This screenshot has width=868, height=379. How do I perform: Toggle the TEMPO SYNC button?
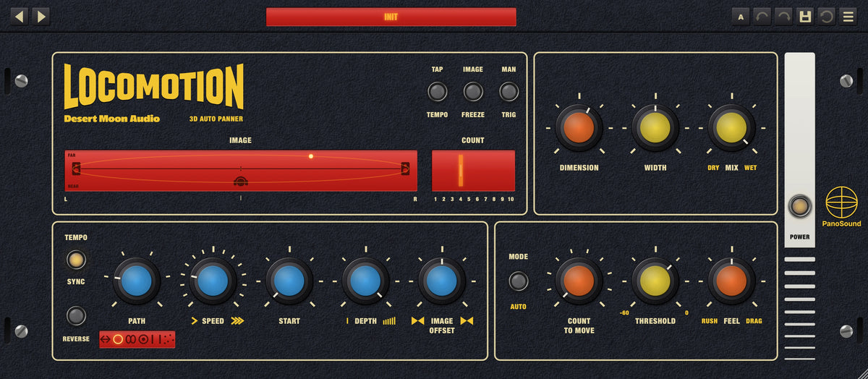76,260
